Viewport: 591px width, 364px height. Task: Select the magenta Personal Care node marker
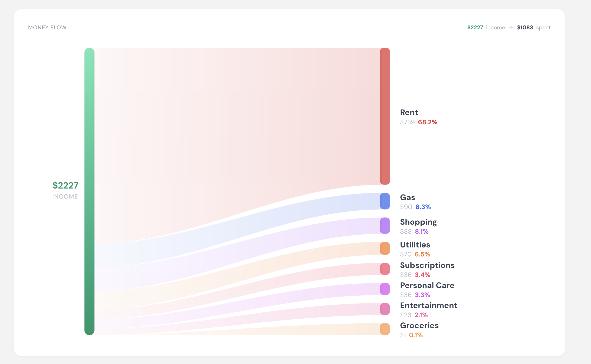point(385,289)
